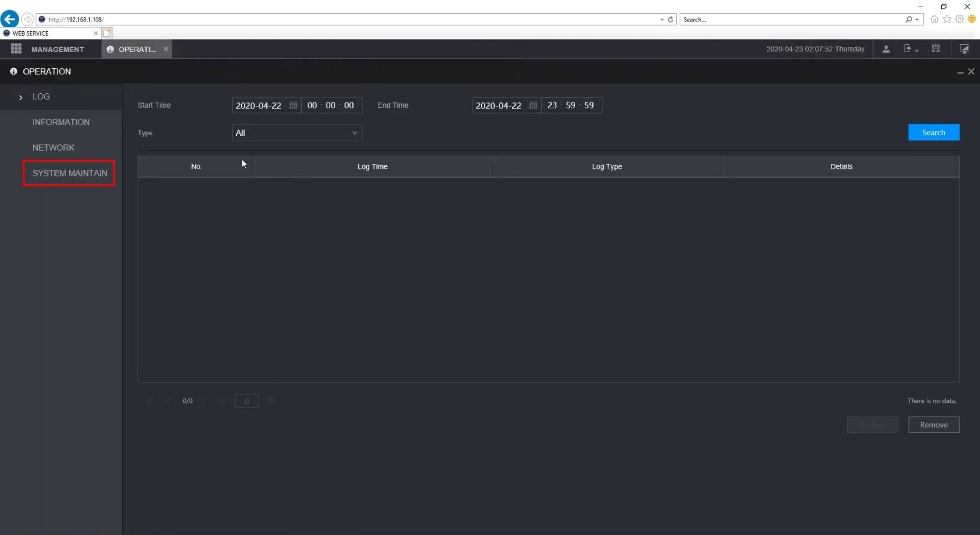Click the Remove button
Image resolution: width=980 pixels, height=535 pixels.
tap(933, 425)
